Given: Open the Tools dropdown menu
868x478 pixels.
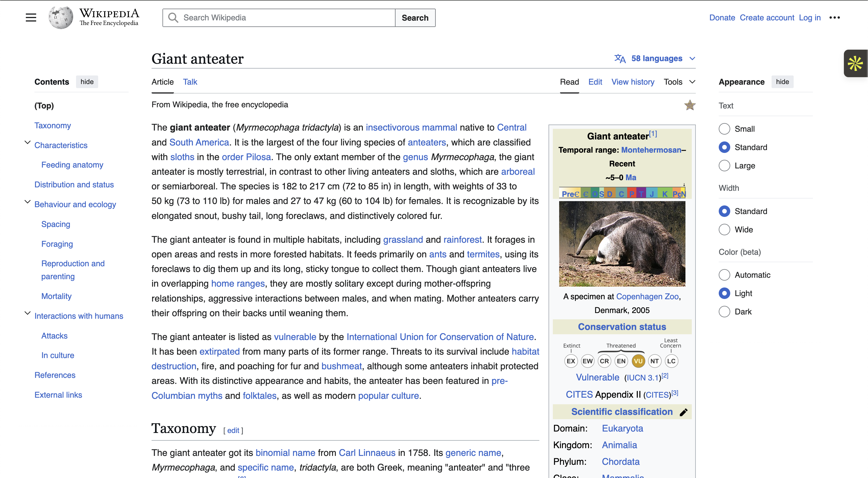Looking at the screenshot, I should (x=679, y=82).
